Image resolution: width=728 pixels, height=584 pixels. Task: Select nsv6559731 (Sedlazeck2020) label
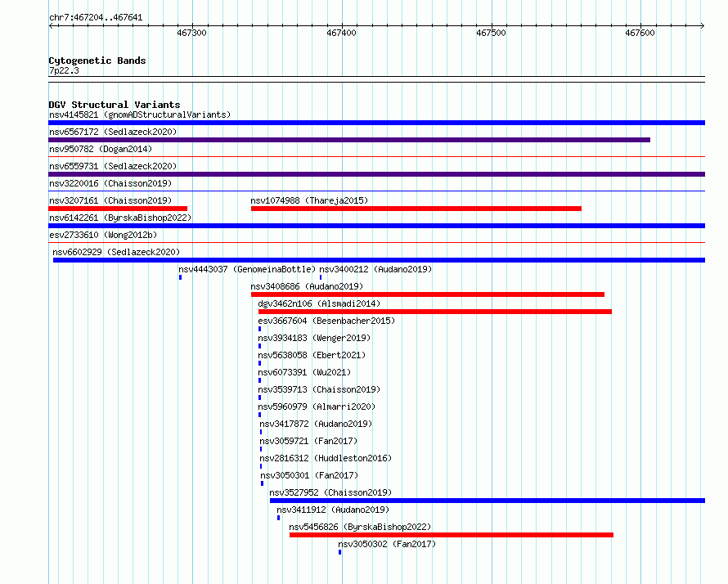(x=113, y=166)
